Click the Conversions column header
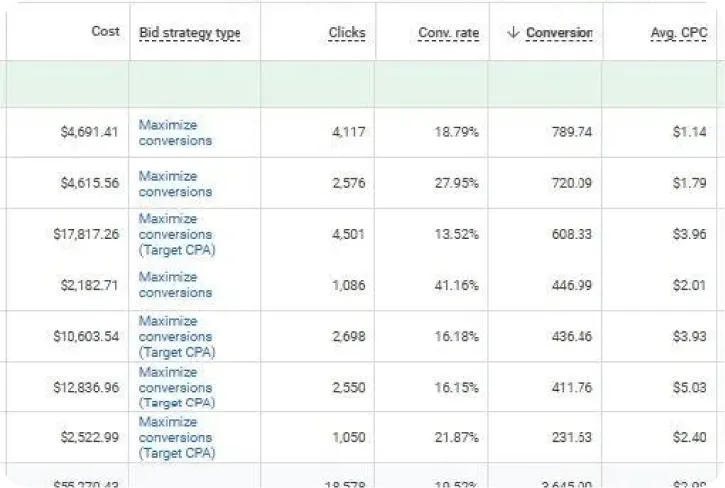Viewport: 725px width, 488px height. [x=559, y=33]
